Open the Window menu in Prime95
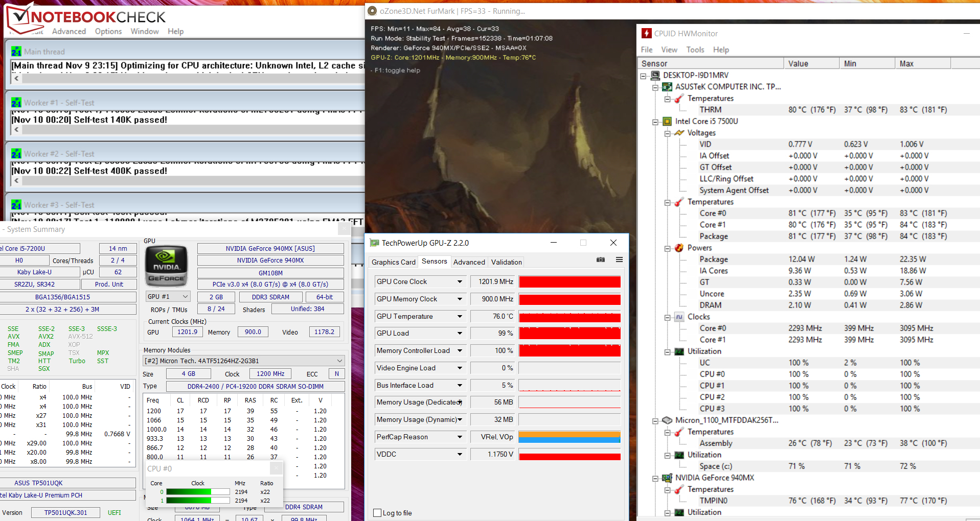 point(145,31)
